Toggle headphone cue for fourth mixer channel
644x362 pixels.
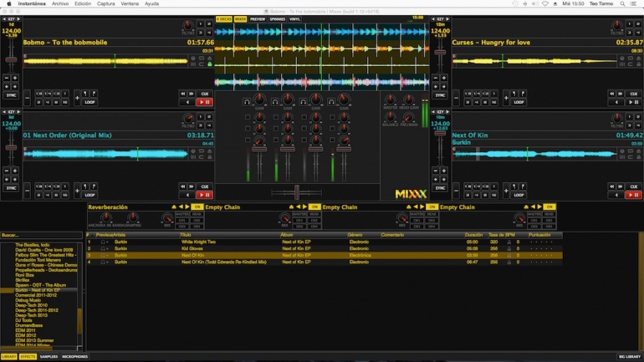(331, 102)
